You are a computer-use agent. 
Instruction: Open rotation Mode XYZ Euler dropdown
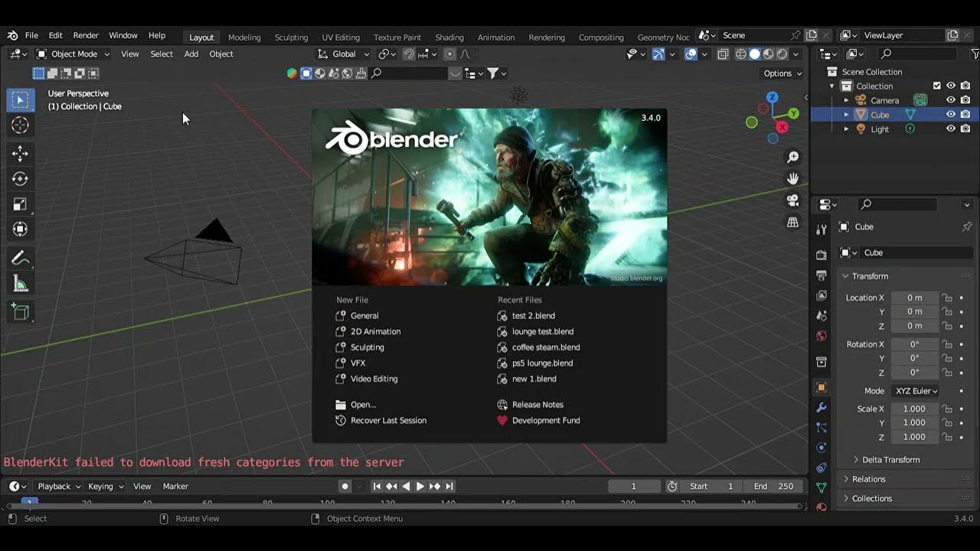[x=916, y=391]
